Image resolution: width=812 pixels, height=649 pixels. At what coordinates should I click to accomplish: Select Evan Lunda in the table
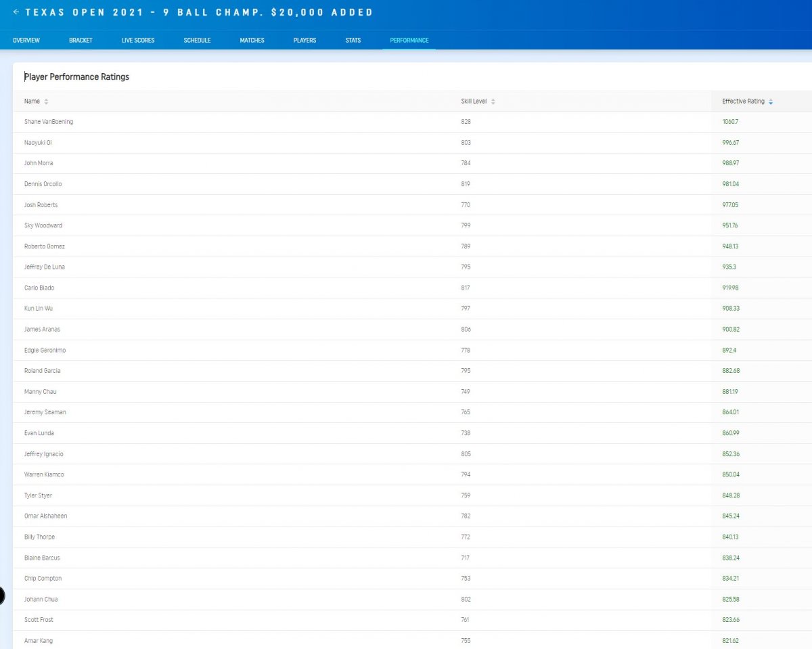[39, 433]
